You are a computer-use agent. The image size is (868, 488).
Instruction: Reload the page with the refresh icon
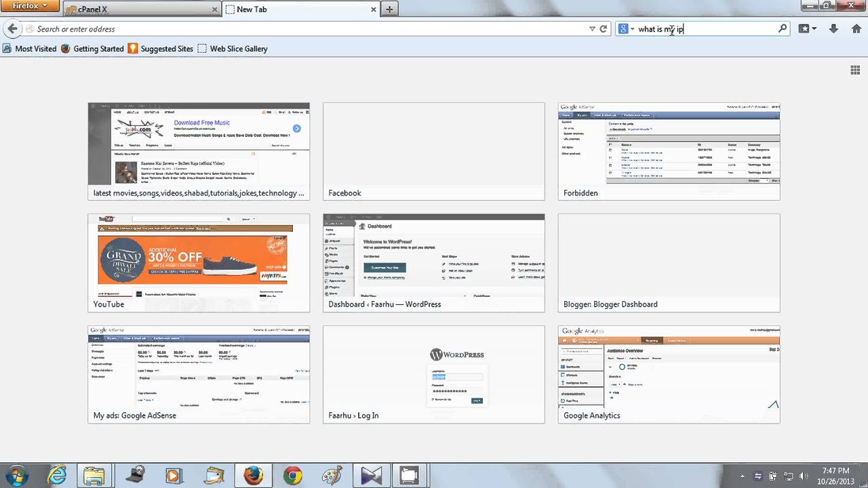click(603, 29)
